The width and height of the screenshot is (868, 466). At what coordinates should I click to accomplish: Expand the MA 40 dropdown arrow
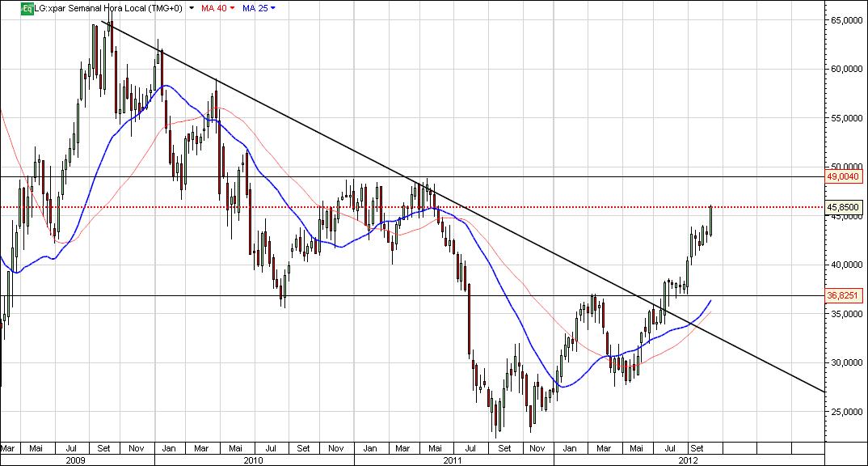pos(232,8)
